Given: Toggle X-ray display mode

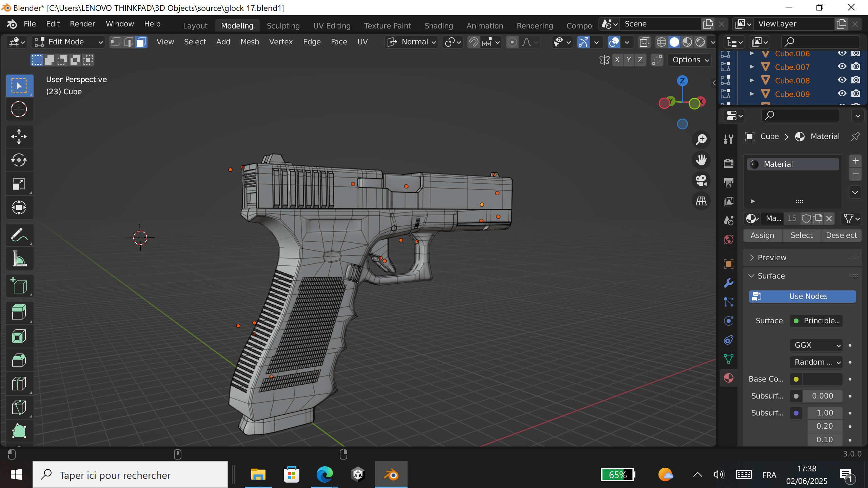Looking at the screenshot, I should 644,42.
